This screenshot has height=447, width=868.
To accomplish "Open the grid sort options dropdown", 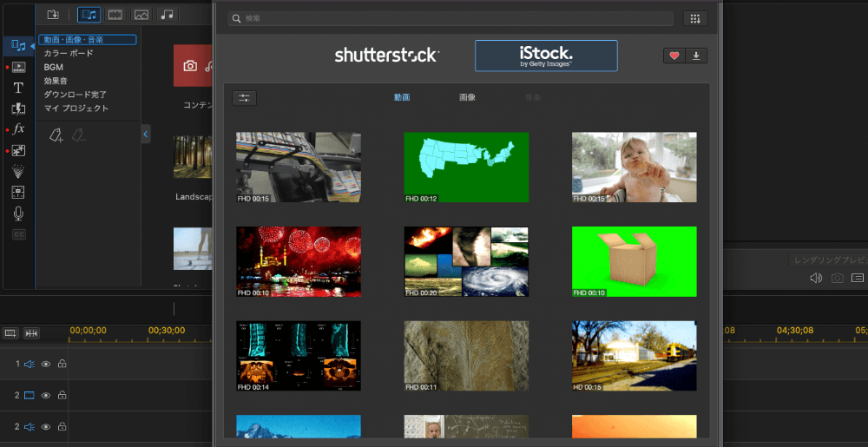I will coord(694,18).
